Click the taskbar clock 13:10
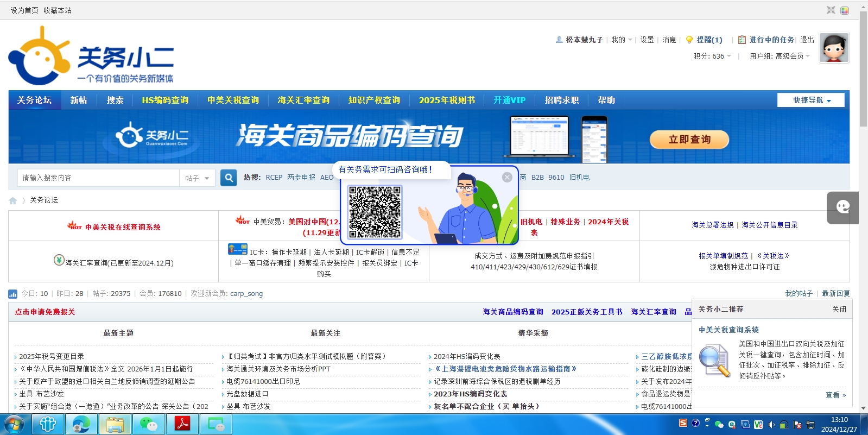868x435 pixels. 839,420
